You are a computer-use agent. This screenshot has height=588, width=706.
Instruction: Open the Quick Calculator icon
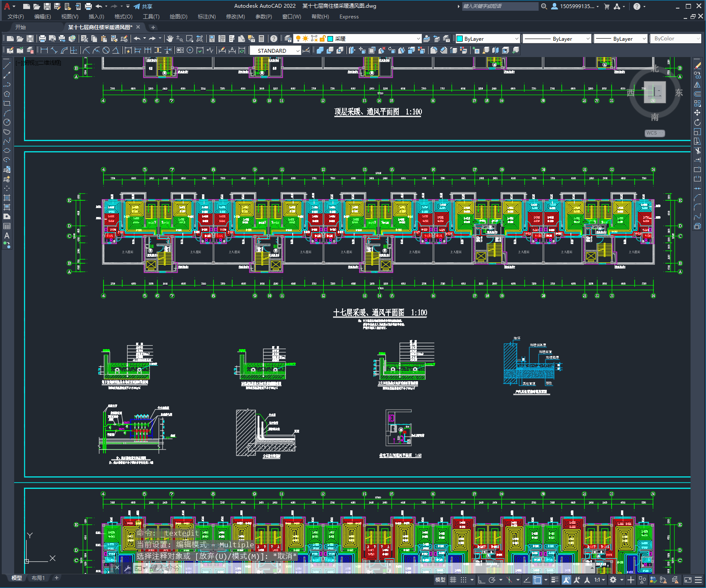(x=261, y=39)
